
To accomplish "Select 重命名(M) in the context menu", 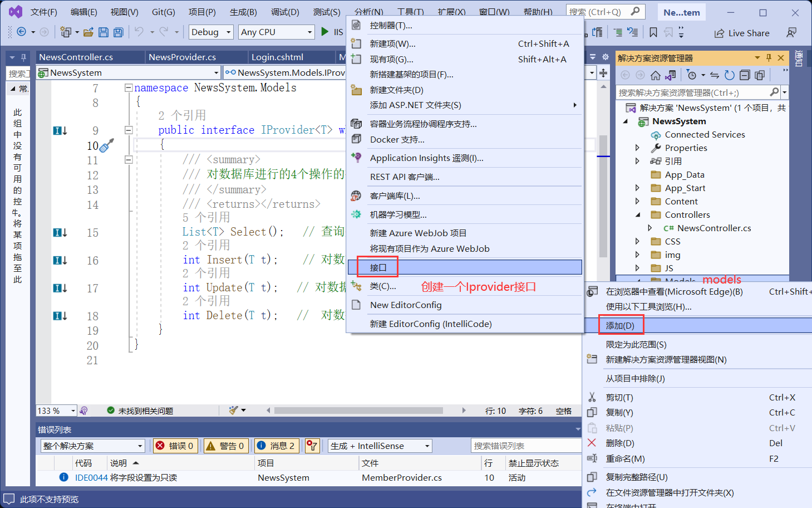I will 698,458.
